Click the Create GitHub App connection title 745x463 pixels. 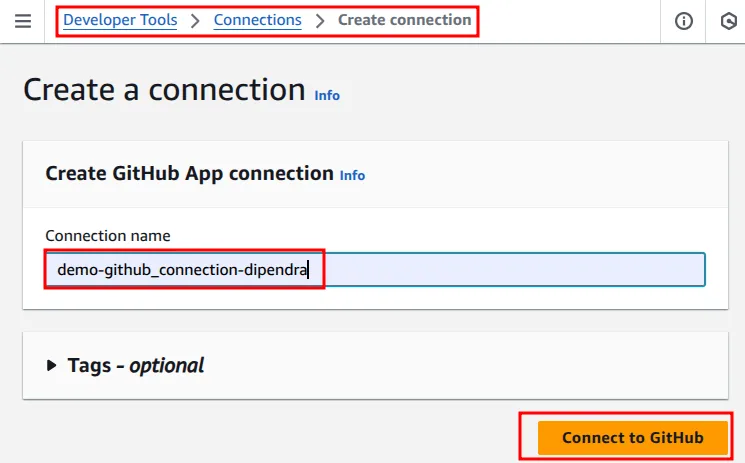coord(190,174)
